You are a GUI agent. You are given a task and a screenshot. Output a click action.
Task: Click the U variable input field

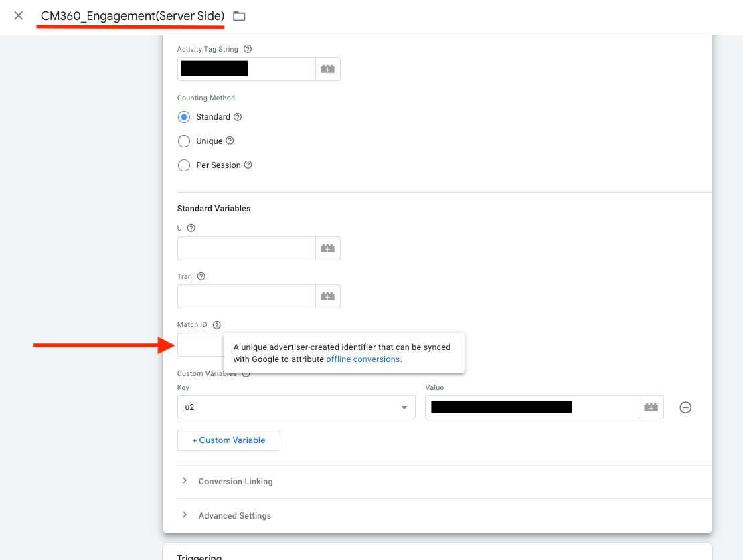[x=246, y=248]
